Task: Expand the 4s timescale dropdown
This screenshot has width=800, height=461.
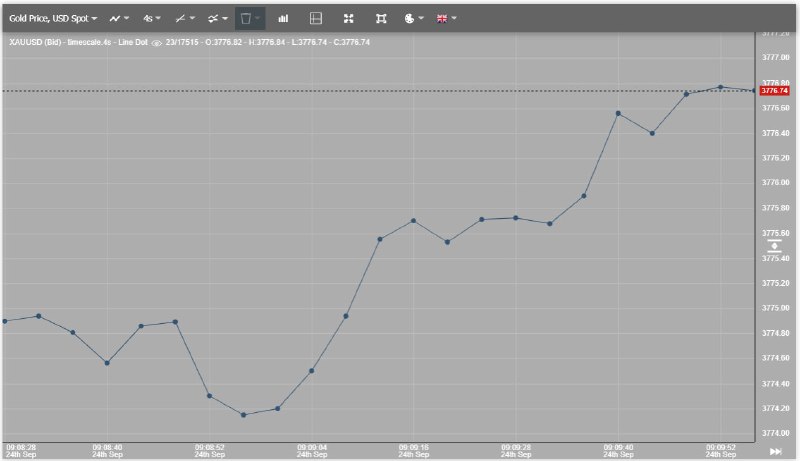Action: click(x=152, y=18)
